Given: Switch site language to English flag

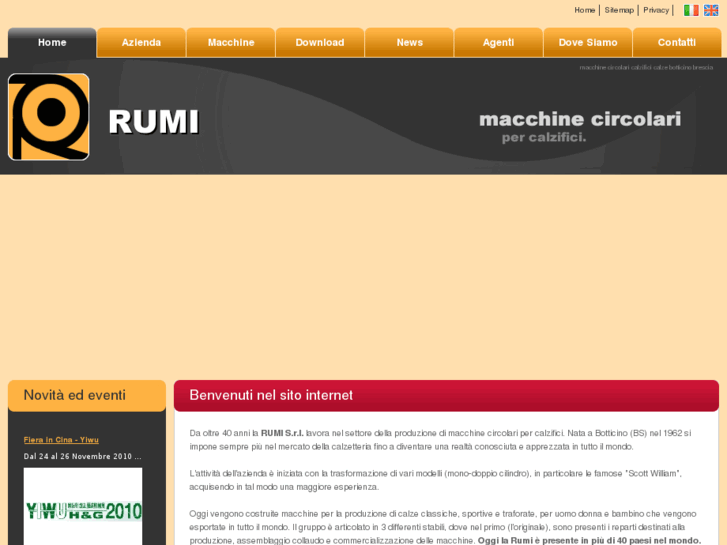Looking at the screenshot, I should pyautogui.click(x=711, y=10).
